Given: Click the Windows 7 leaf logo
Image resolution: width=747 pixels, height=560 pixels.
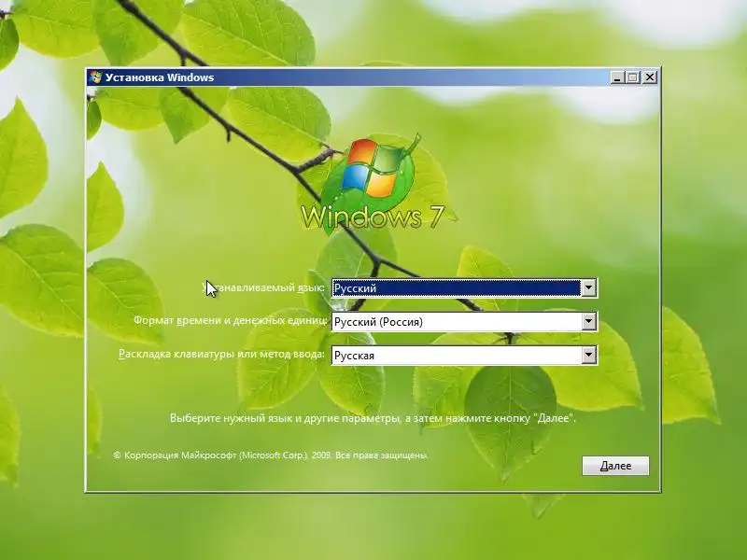Looking at the screenshot, I should pos(373,183).
